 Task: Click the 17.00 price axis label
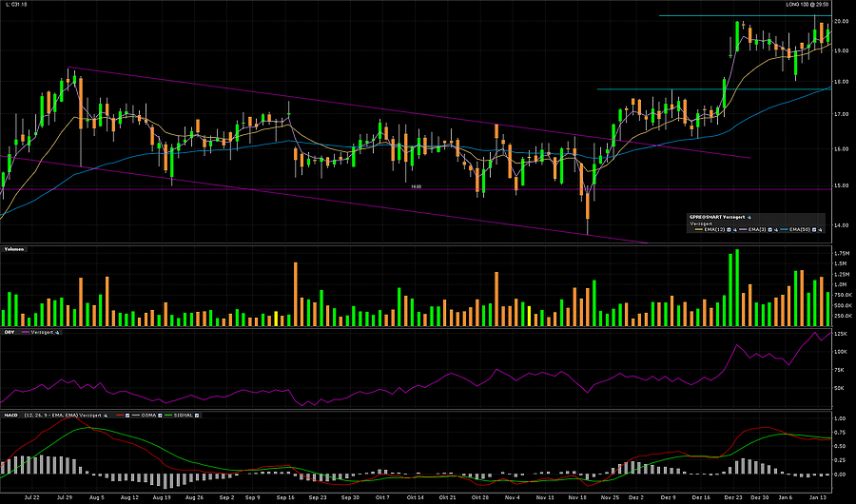(842, 114)
